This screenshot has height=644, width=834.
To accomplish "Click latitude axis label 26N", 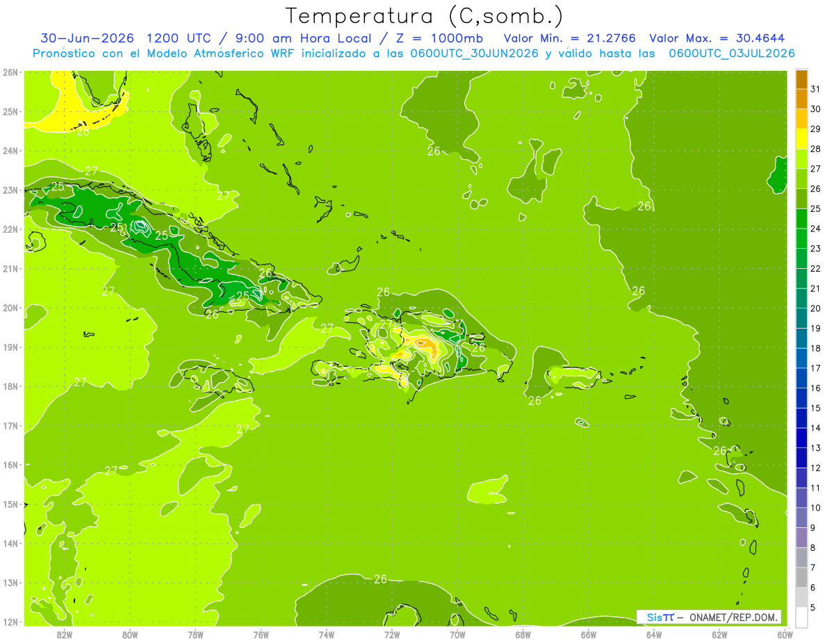I will [10, 72].
